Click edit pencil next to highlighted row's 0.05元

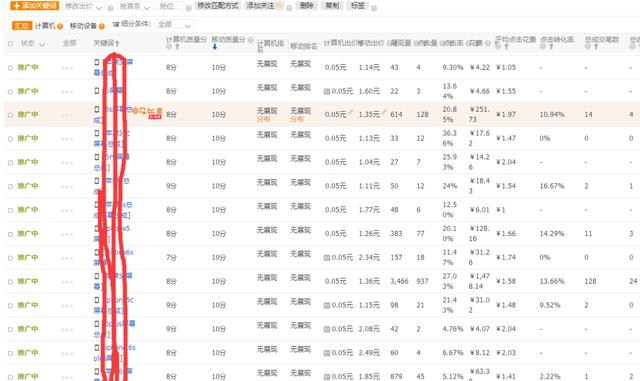(350, 112)
